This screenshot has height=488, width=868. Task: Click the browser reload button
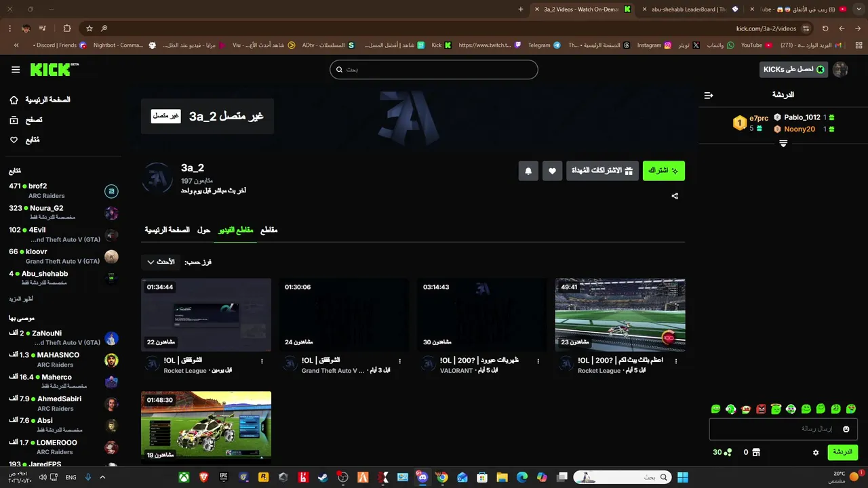click(x=825, y=28)
